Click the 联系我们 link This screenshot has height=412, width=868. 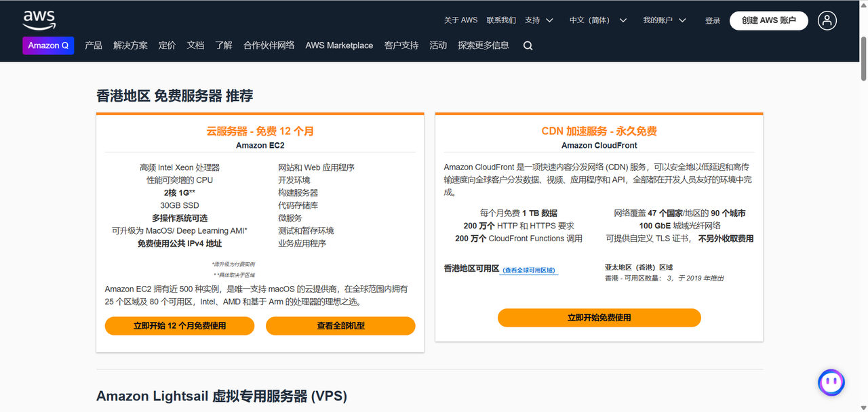(501, 20)
